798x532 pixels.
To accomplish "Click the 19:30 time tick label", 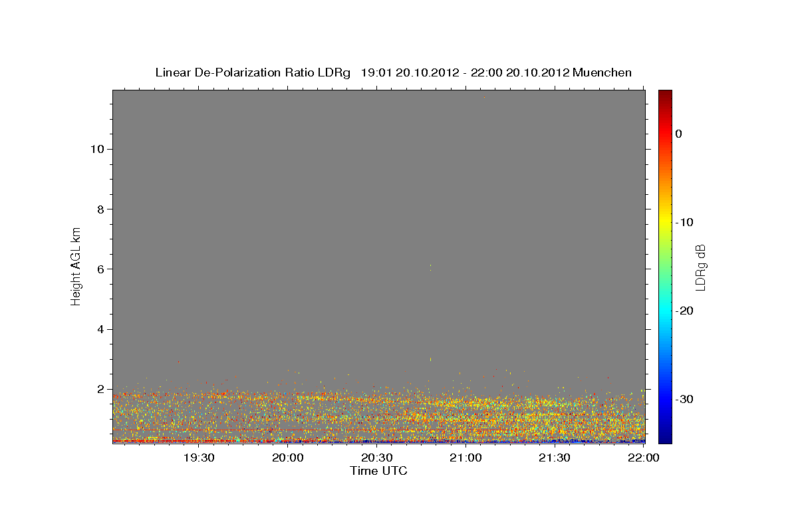I will click(198, 458).
